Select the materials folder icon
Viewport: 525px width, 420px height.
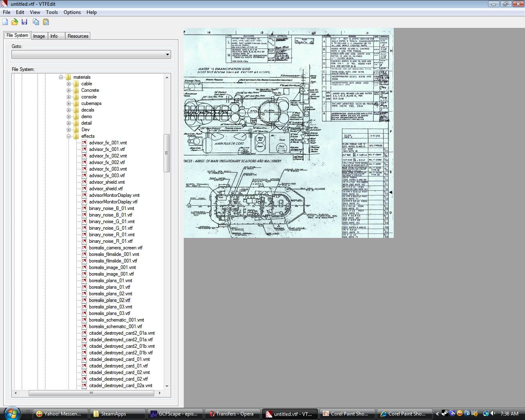pos(68,77)
